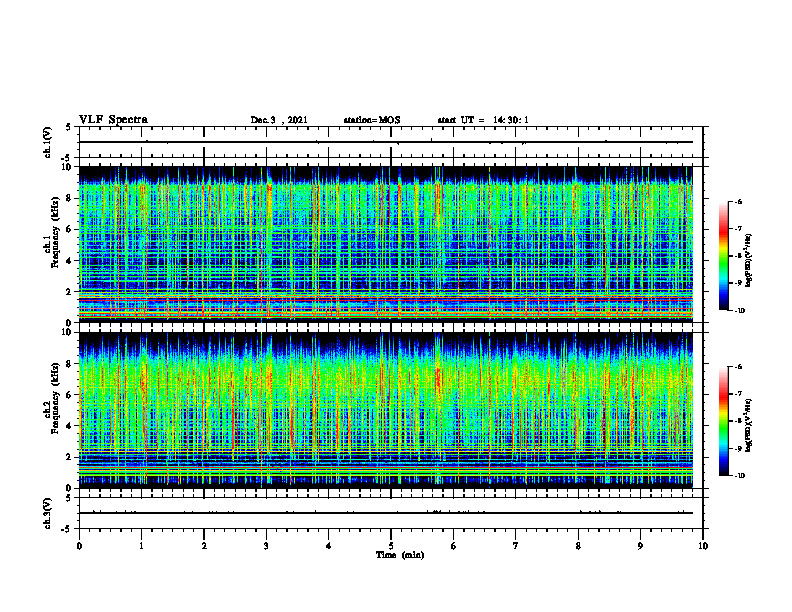The width and height of the screenshot is (792, 612).
Task: Click the "10" tick on ch.1 frequency axis
Action: 67,167
